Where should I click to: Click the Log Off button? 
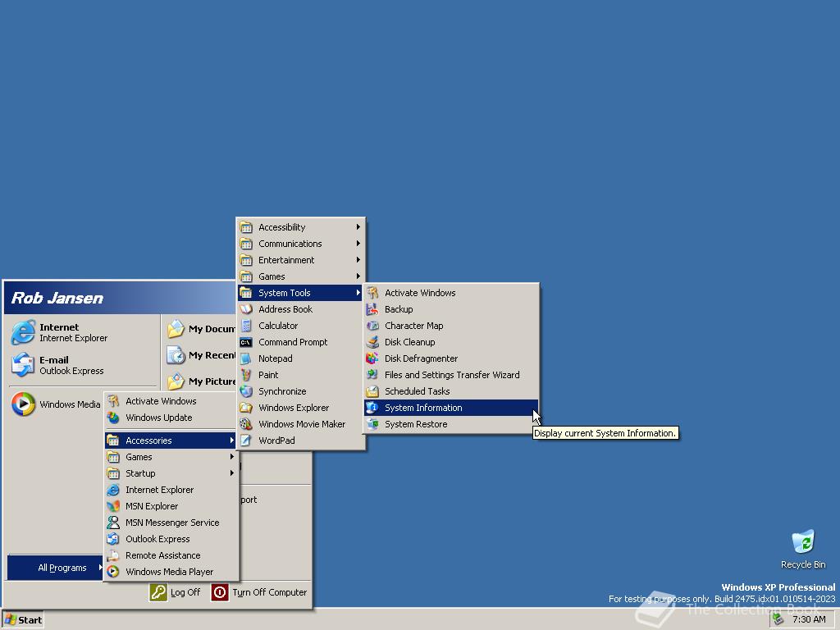click(175, 592)
